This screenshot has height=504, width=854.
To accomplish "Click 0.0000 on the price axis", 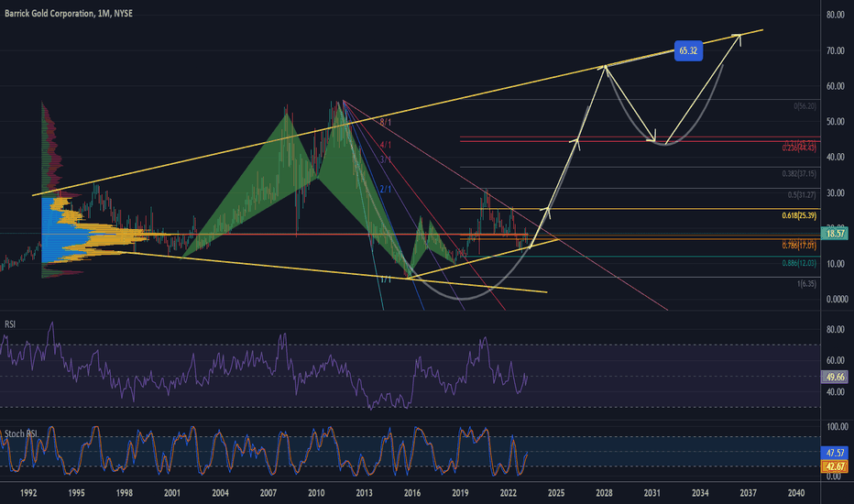I will click(x=838, y=299).
